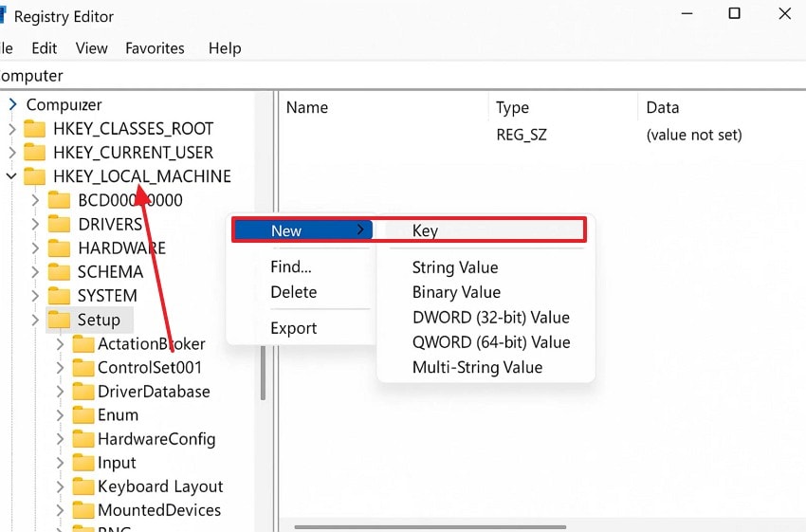This screenshot has height=532, width=806.
Task: Click the SCHEMA folder icon
Action: pos(59,272)
